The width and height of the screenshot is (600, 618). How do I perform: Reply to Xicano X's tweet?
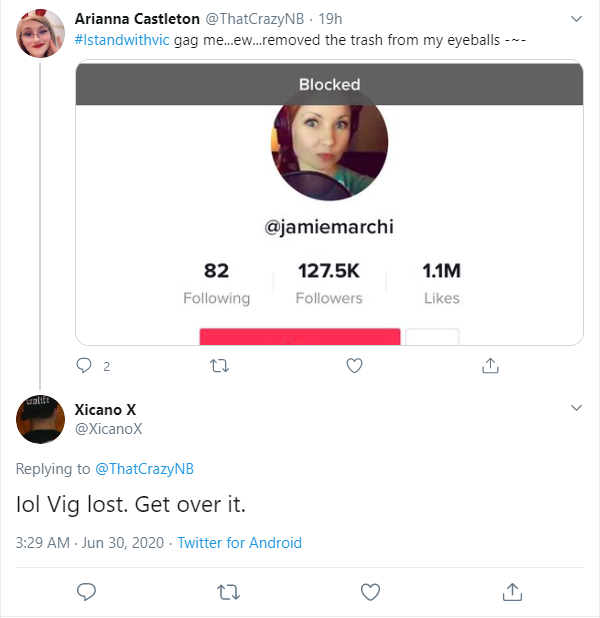(86, 592)
